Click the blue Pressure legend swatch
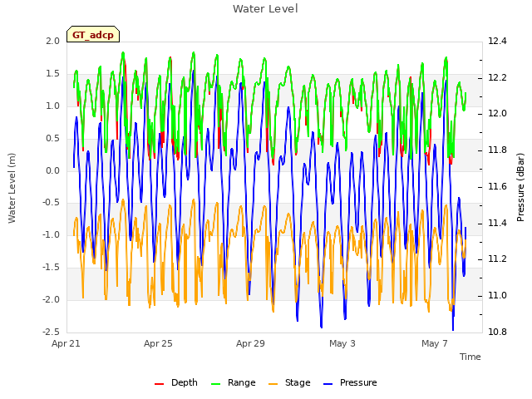Image resolution: width=532 pixels, height=399 pixels. coord(328,384)
